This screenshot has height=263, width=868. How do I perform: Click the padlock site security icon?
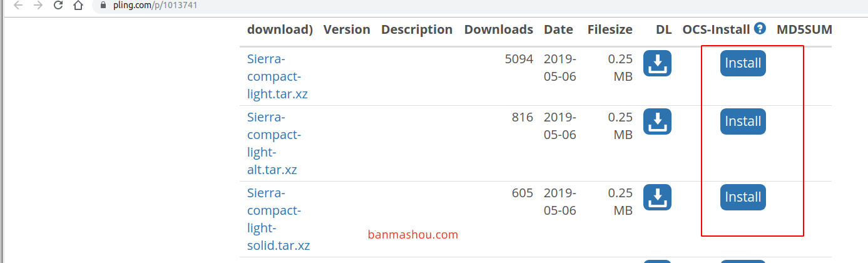click(103, 6)
